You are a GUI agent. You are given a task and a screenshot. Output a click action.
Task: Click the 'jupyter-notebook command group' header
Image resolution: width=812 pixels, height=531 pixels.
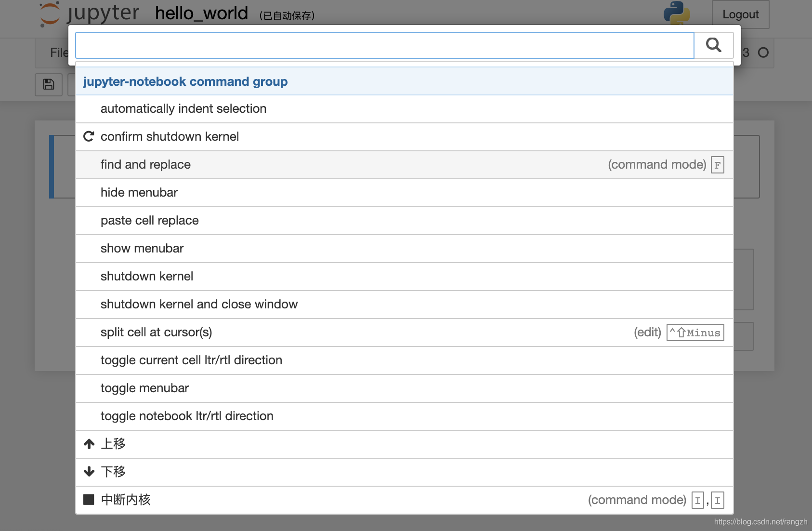[405, 81]
